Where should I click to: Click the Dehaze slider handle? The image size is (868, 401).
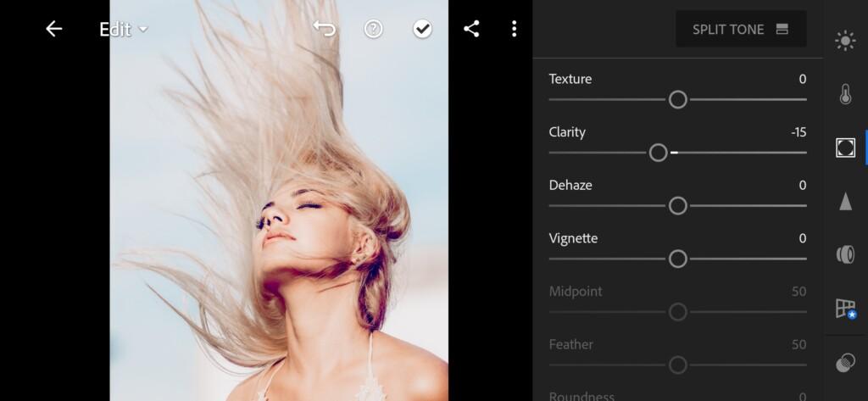coord(677,205)
